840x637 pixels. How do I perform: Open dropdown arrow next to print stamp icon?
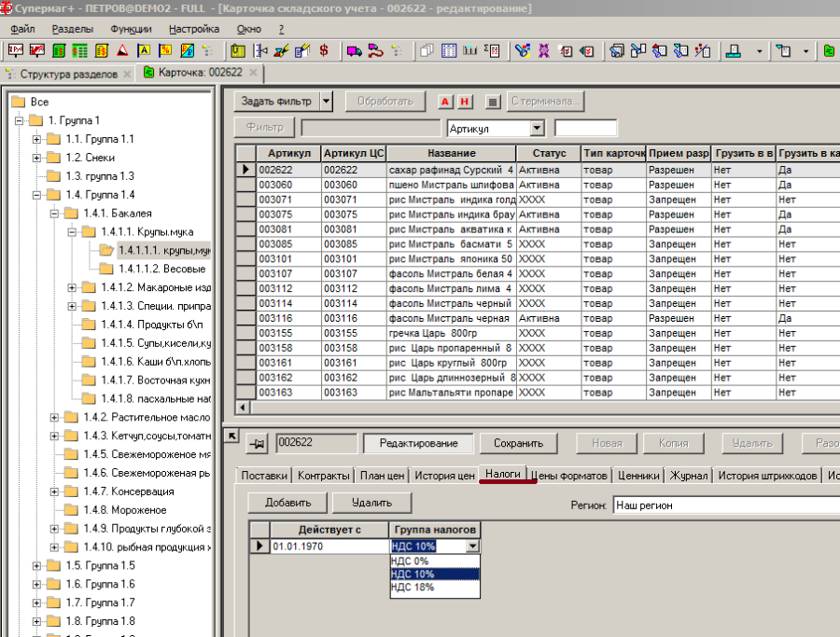[759, 51]
